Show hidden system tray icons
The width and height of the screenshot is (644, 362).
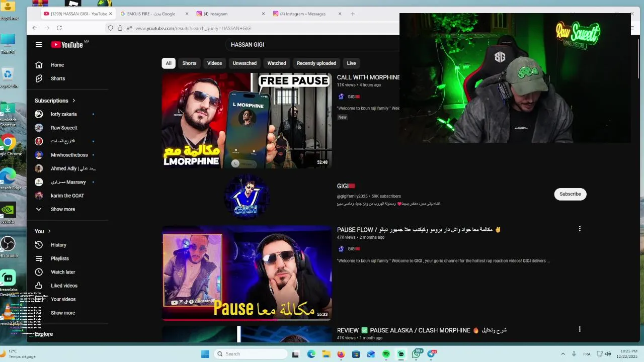562,354
